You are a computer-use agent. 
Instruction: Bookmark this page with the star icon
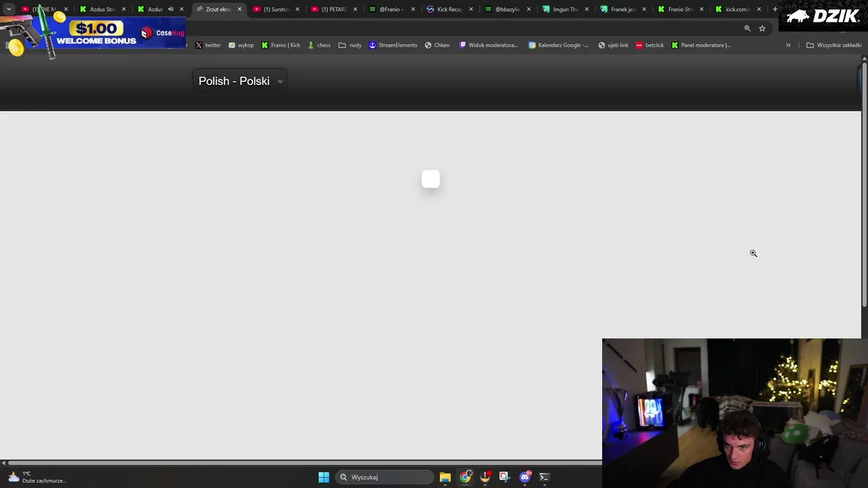click(x=762, y=28)
